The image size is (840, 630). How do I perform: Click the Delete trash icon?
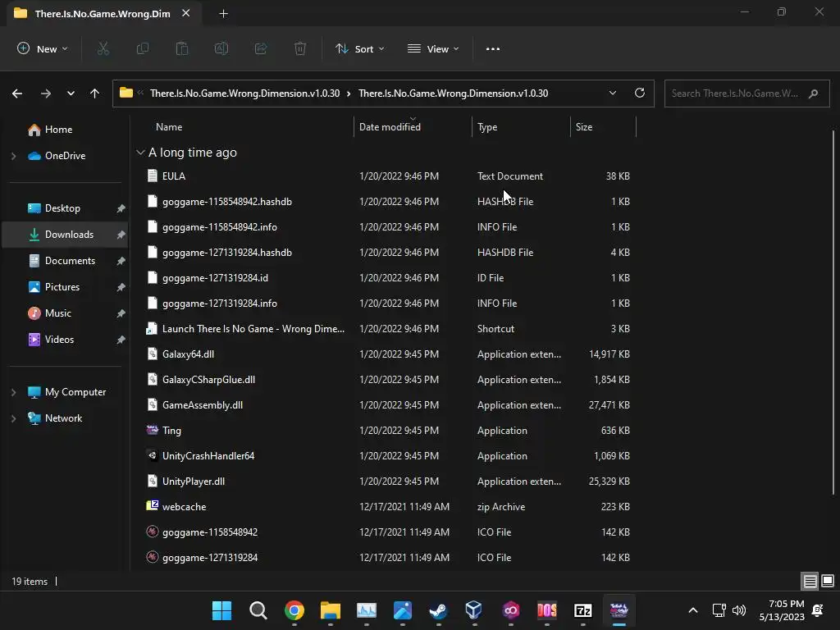coord(300,48)
